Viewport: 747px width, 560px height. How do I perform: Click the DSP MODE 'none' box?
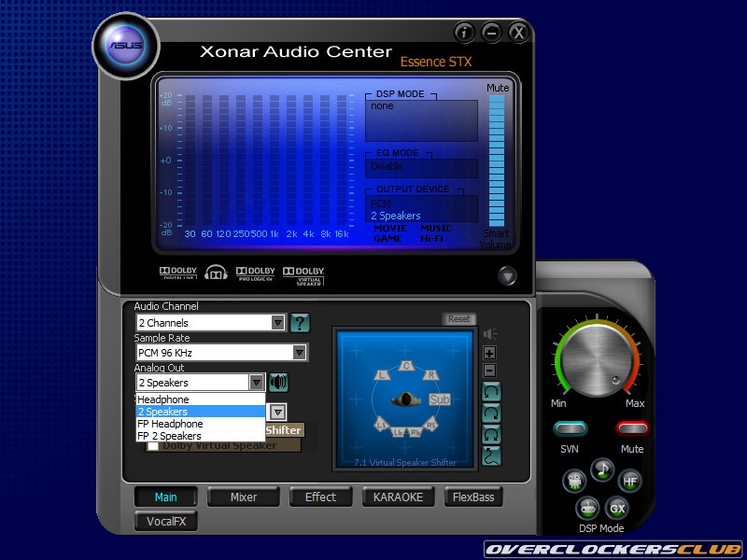[x=421, y=120]
